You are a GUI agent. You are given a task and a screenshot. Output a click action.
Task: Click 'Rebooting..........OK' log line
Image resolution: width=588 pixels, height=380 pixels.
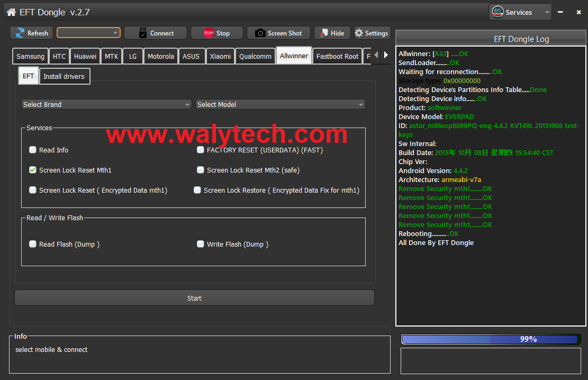pyautogui.click(x=429, y=234)
